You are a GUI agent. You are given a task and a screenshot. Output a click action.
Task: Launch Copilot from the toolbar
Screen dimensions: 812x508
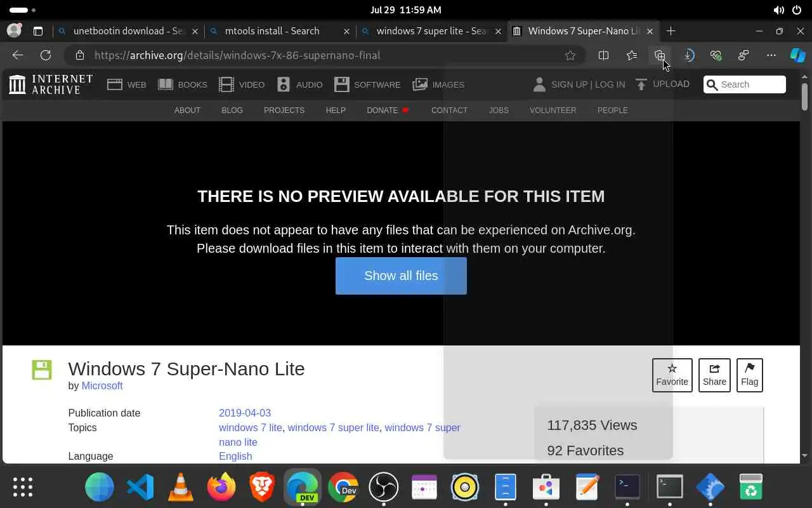tap(797, 55)
